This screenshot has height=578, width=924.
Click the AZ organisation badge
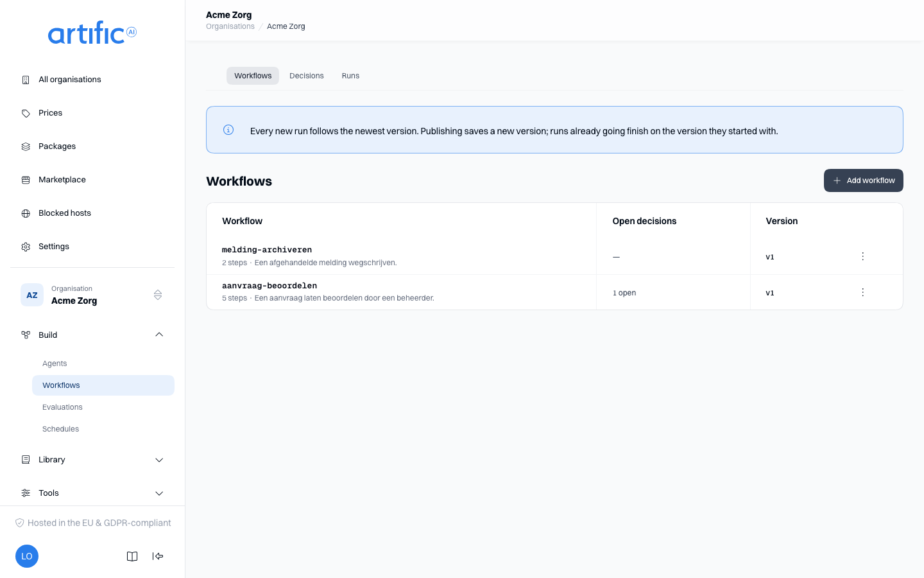[x=32, y=295]
